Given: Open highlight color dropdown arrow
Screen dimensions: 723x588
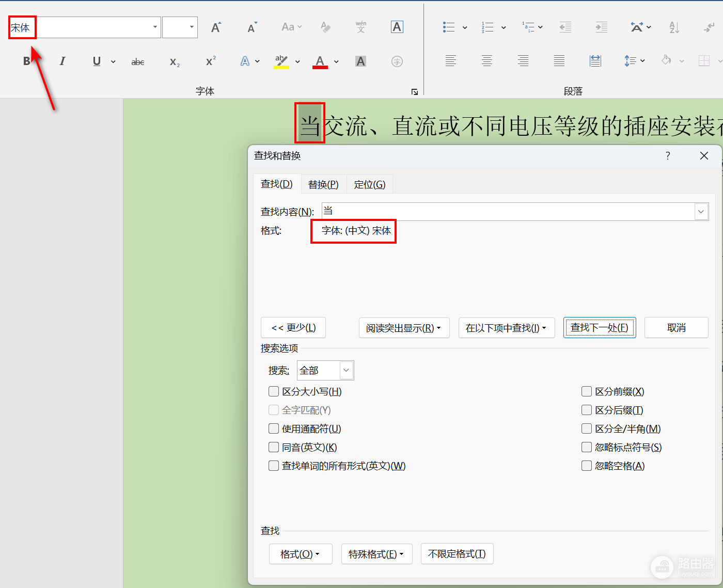Looking at the screenshot, I should (297, 62).
